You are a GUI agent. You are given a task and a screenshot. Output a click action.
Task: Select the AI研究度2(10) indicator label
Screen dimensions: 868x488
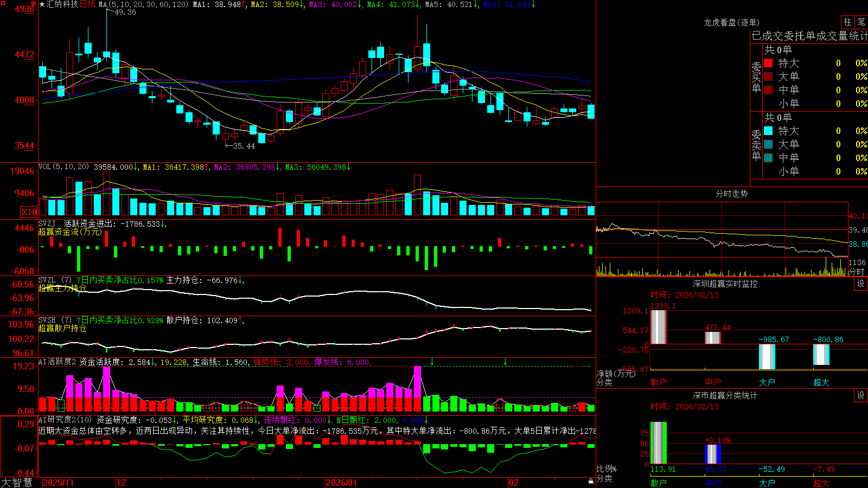point(65,420)
